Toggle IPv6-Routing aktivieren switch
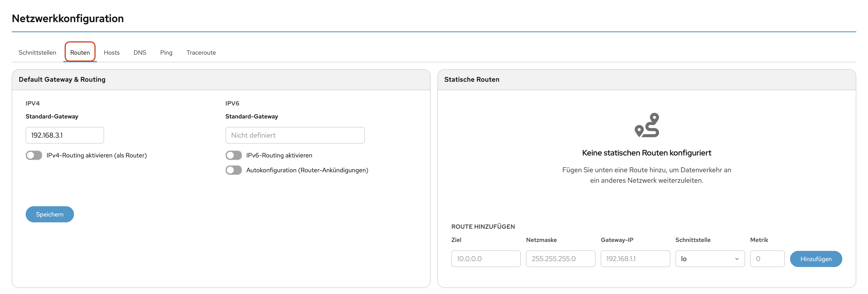Screen dimensions: 868x294 pyautogui.click(x=234, y=155)
